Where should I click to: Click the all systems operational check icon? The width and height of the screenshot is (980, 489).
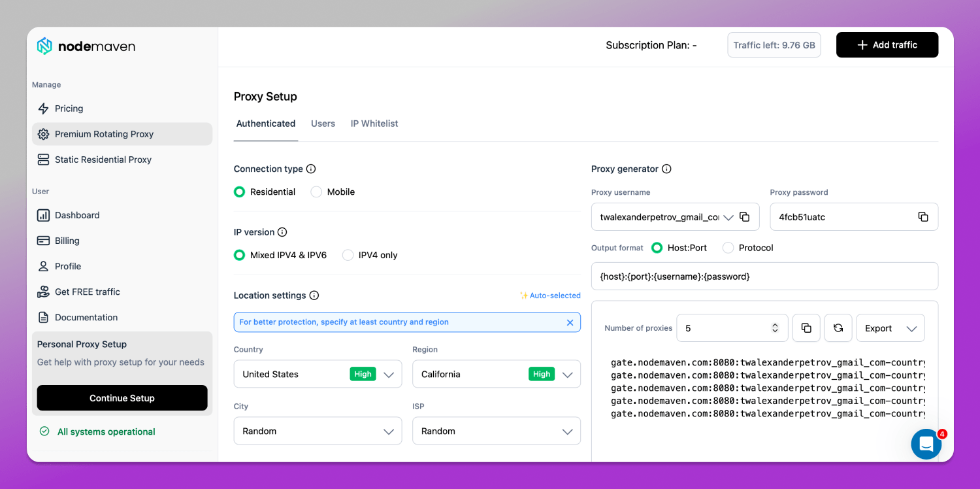(x=44, y=431)
